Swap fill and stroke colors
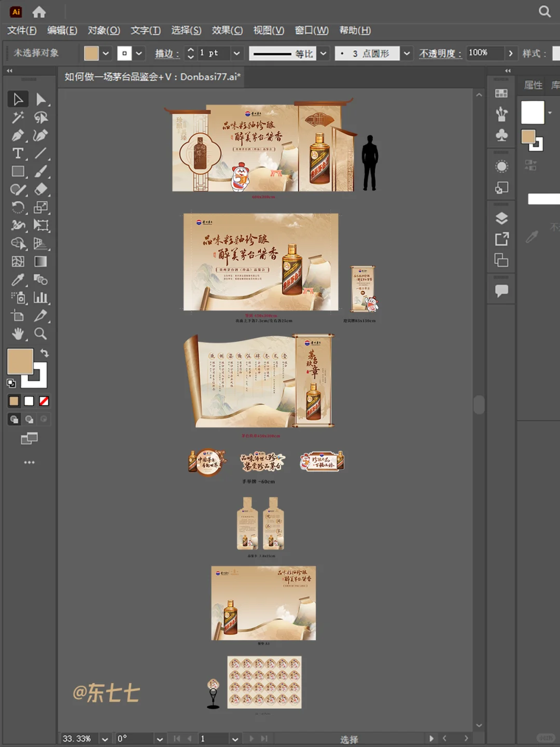560x747 pixels. pyautogui.click(x=45, y=353)
